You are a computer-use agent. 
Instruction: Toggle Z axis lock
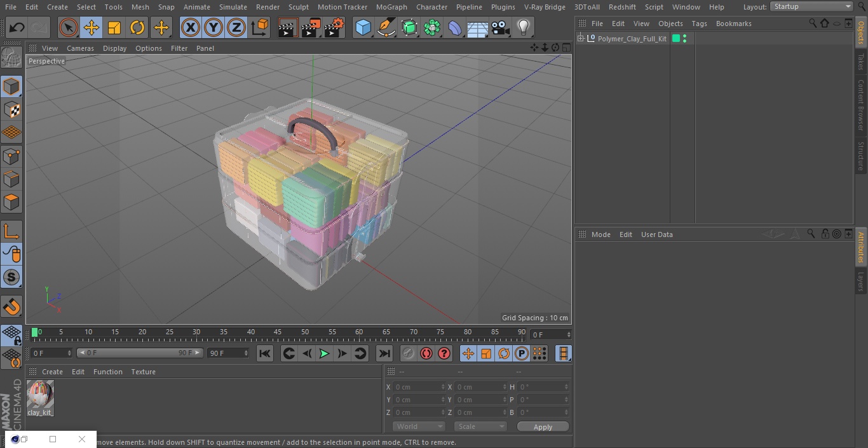236,28
